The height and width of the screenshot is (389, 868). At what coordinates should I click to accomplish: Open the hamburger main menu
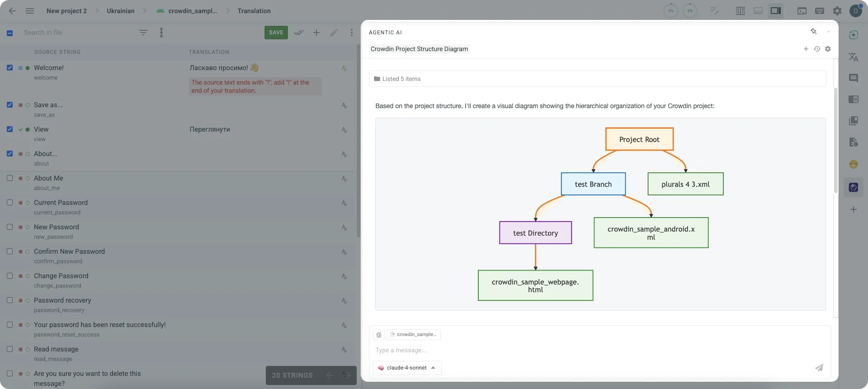tap(30, 11)
